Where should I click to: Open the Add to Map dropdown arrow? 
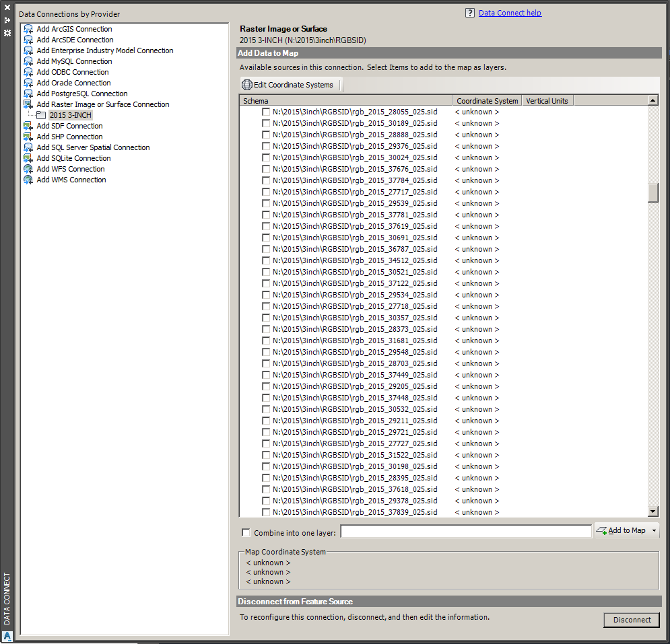pyautogui.click(x=653, y=530)
